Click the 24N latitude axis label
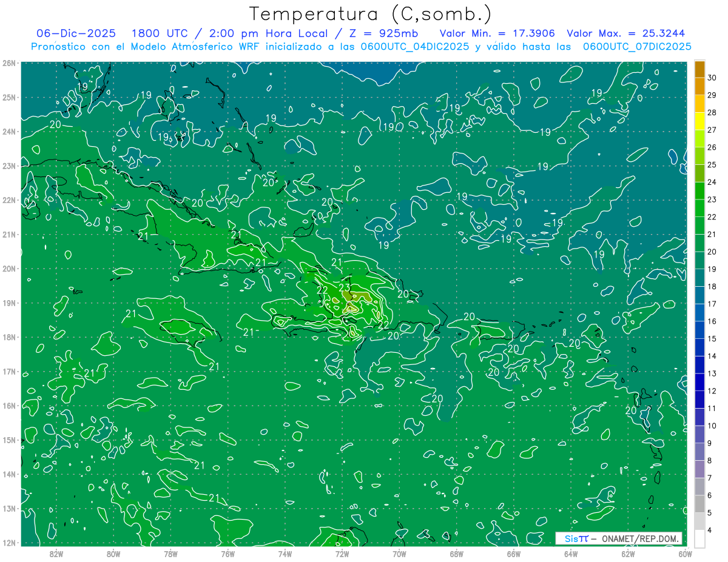Viewport: 728px width, 562px height. click(9, 132)
